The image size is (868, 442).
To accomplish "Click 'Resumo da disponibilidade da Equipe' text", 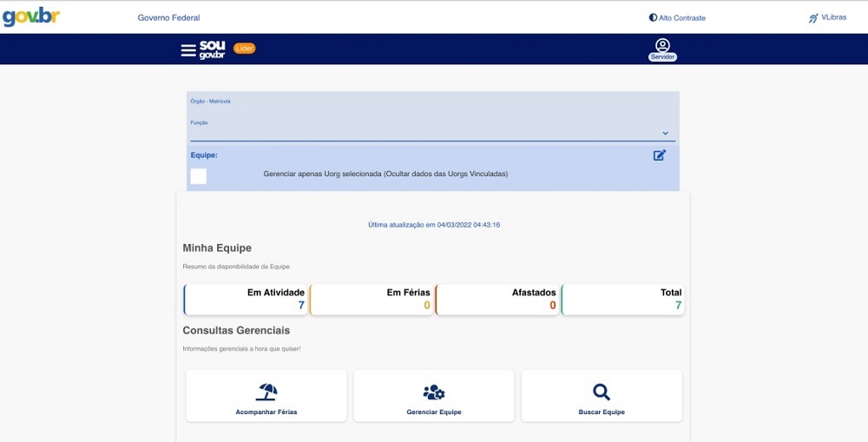I will (236, 267).
